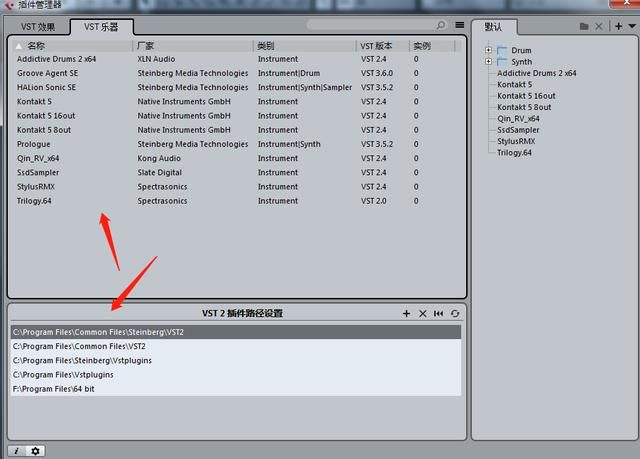Open the collections dropdown arrow
Screen dimensions: 640x459
coord(632,26)
